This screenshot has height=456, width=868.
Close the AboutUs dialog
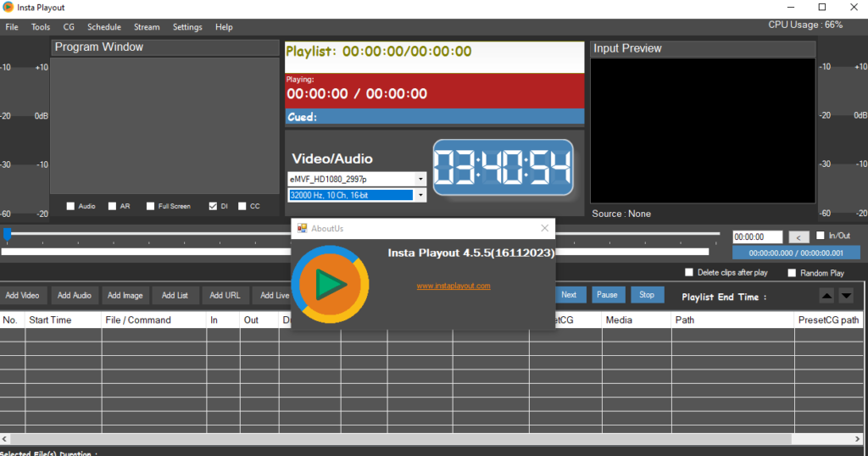pos(545,228)
